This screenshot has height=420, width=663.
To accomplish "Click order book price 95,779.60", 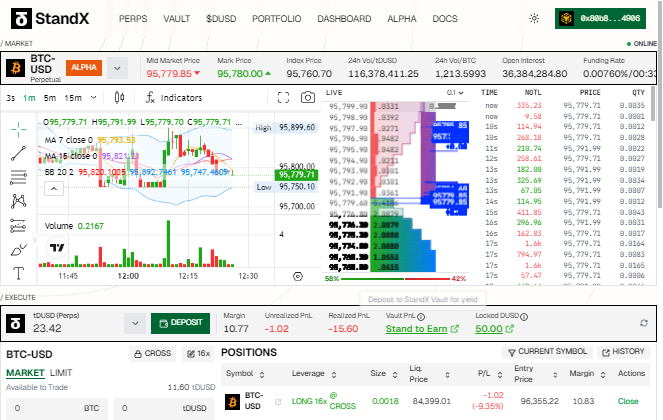I will [348, 203].
